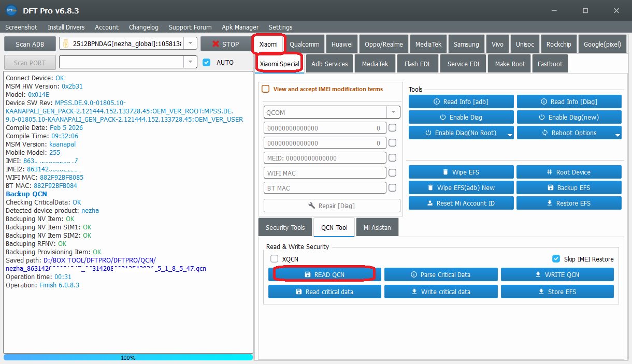Enable the MEID field checkbox
The width and height of the screenshot is (632, 364).
[393, 158]
